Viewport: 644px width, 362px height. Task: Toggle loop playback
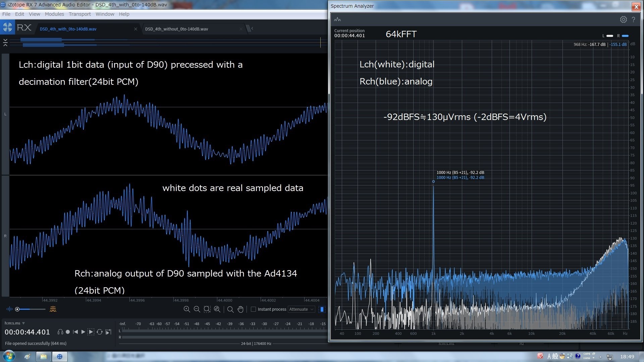pos(100,332)
